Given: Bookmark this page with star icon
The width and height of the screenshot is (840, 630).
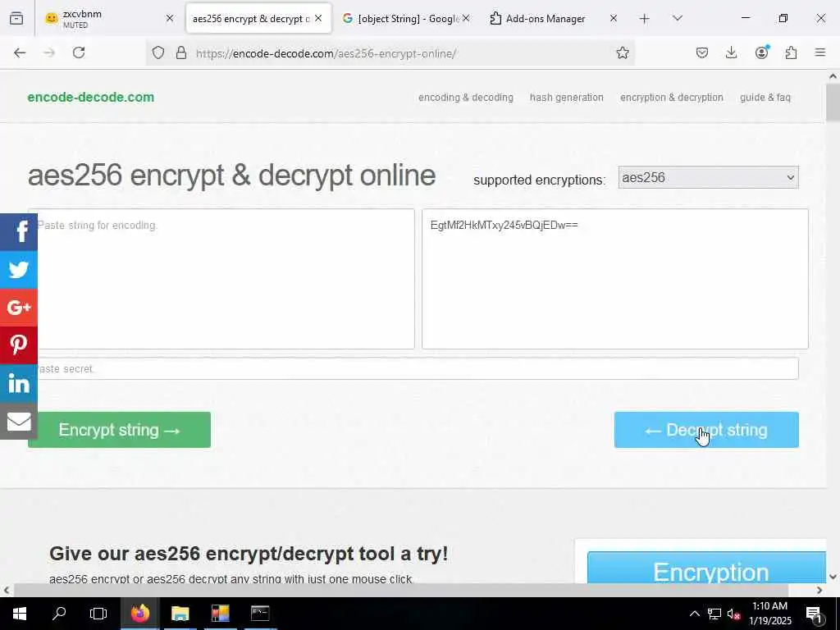Looking at the screenshot, I should (x=622, y=53).
